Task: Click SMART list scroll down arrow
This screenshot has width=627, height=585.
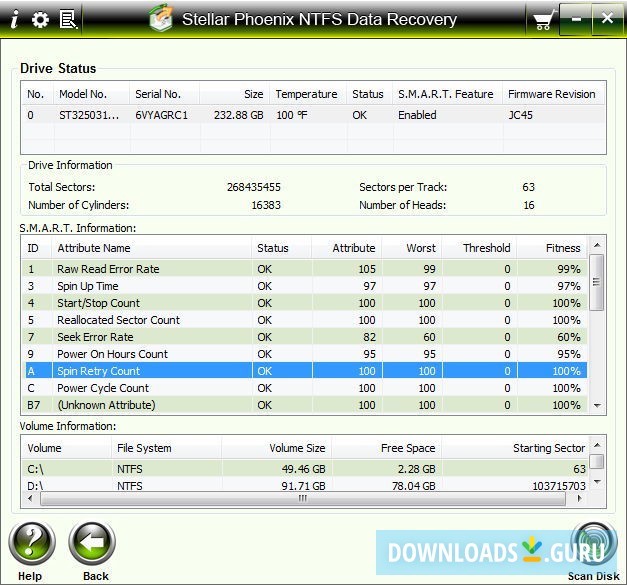Action: pos(597,405)
